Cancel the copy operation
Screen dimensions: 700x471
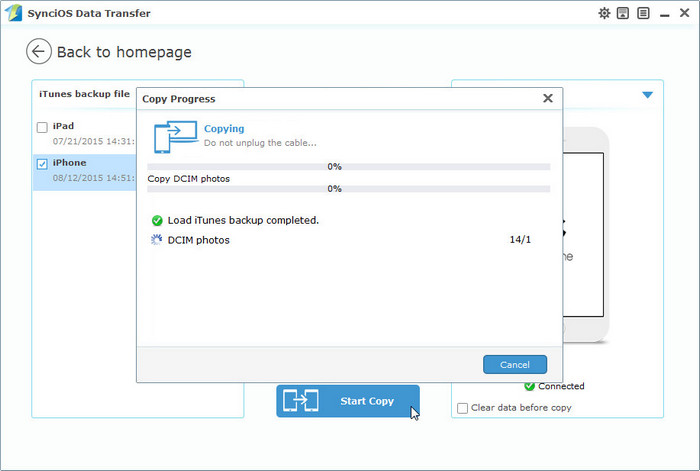[x=515, y=364]
